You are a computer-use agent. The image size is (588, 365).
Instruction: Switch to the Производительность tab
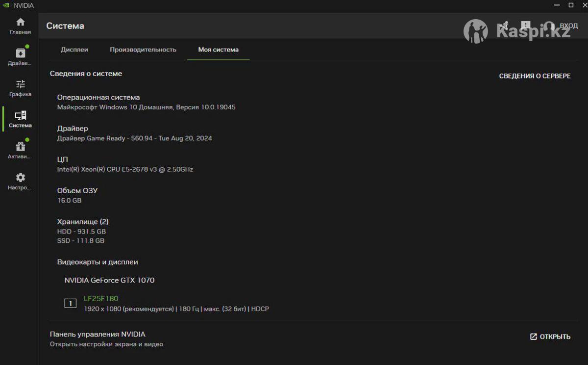point(143,50)
